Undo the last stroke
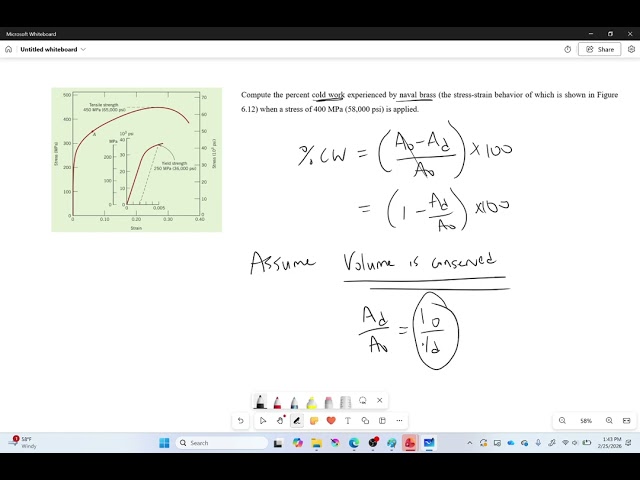This screenshot has width=640, height=480. pyautogui.click(x=240, y=420)
